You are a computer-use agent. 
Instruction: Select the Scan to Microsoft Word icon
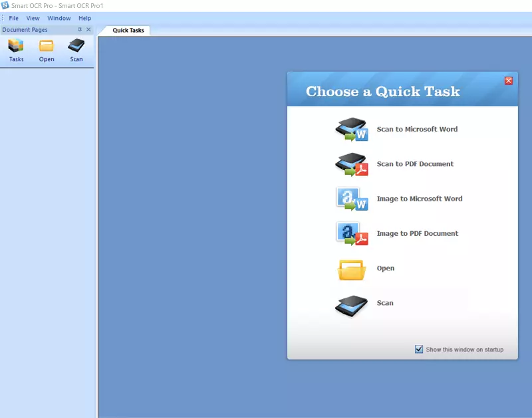351,130
